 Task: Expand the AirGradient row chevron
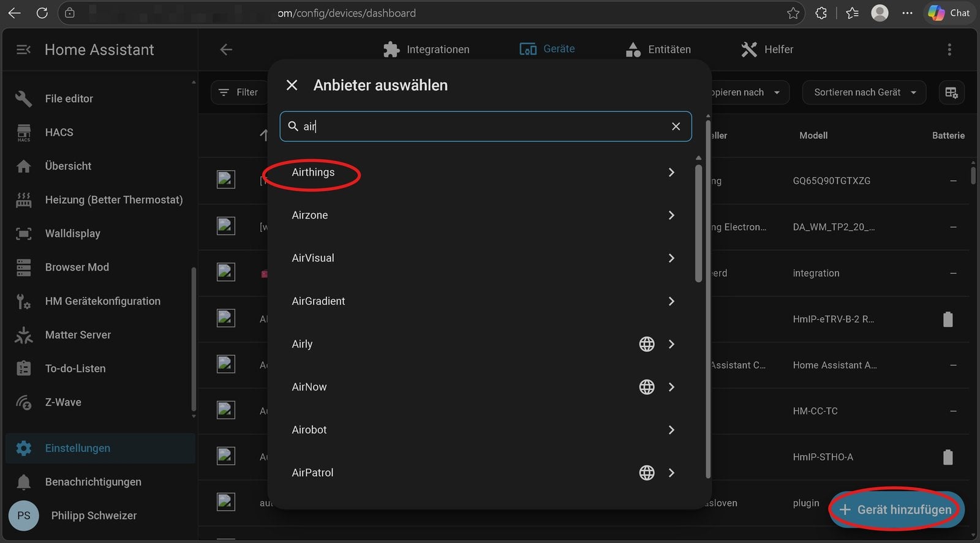tap(671, 301)
